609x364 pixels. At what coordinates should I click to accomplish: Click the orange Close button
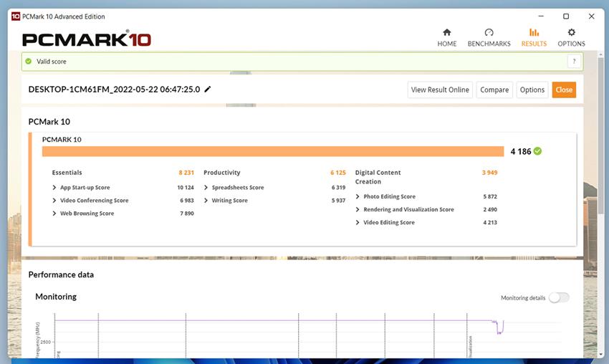pyautogui.click(x=564, y=90)
